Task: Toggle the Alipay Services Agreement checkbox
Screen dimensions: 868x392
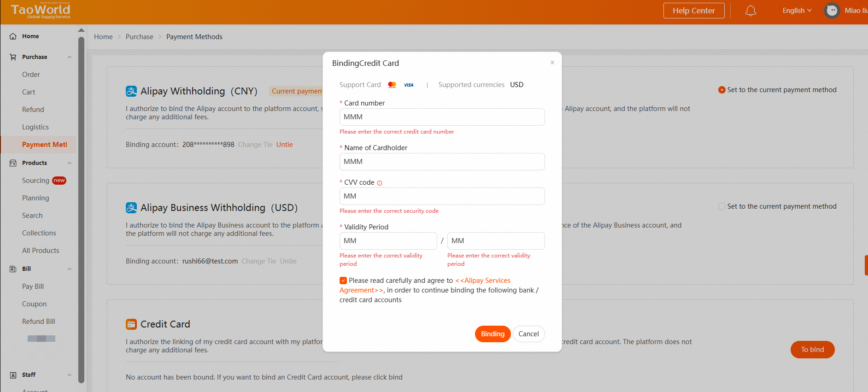Action: click(x=343, y=281)
